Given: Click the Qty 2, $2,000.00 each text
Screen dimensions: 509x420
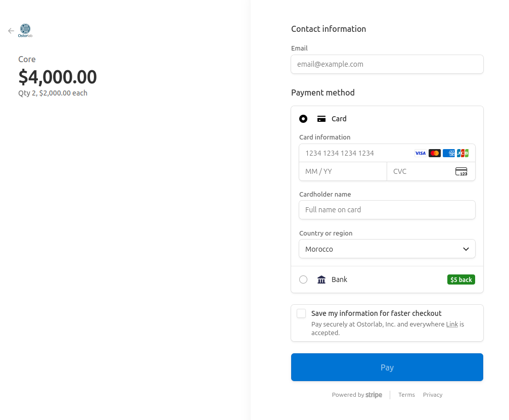Looking at the screenshot, I should tap(53, 93).
